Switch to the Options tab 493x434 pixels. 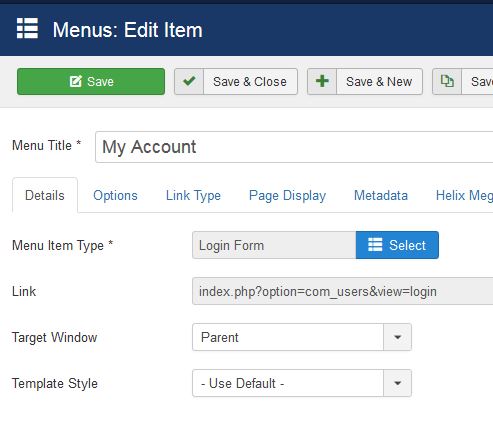pos(115,195)
